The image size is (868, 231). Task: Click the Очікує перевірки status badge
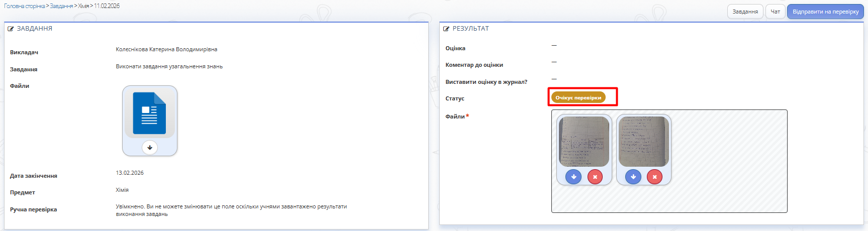pos(578,97)
